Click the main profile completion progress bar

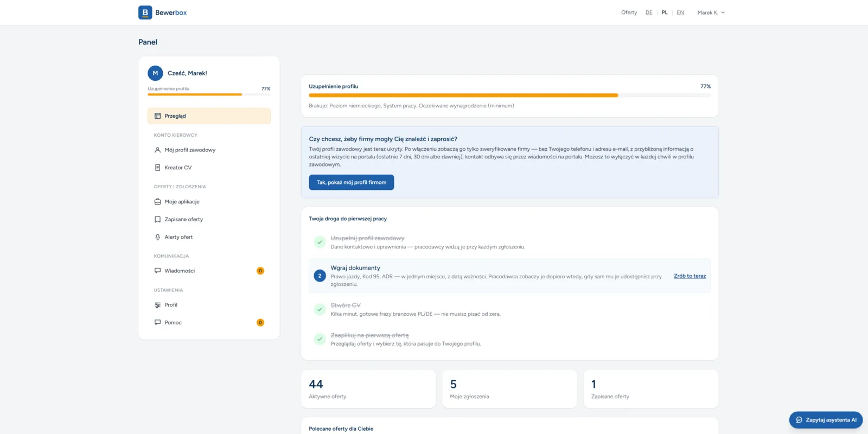[509, 95]
